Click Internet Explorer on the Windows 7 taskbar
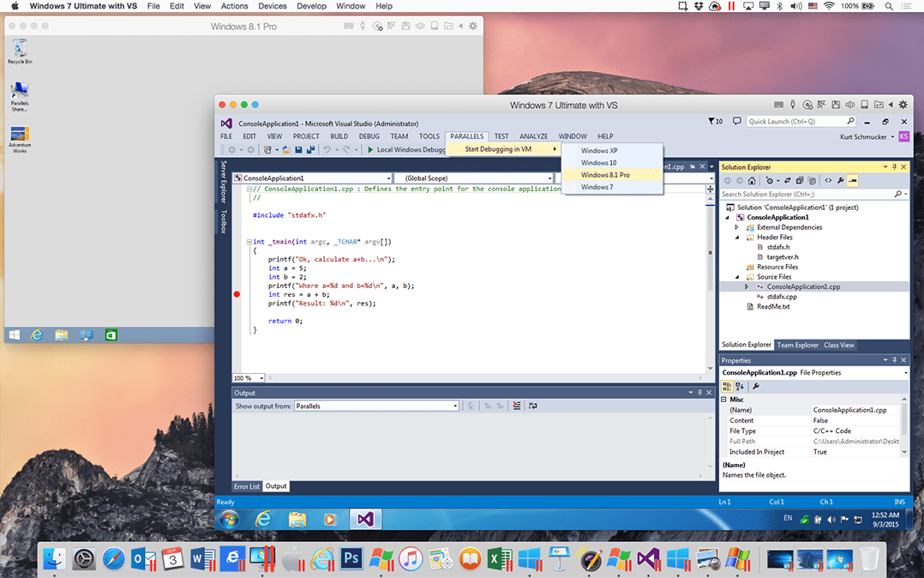Screen dimensions: 924x578 (x=263, y=519)
